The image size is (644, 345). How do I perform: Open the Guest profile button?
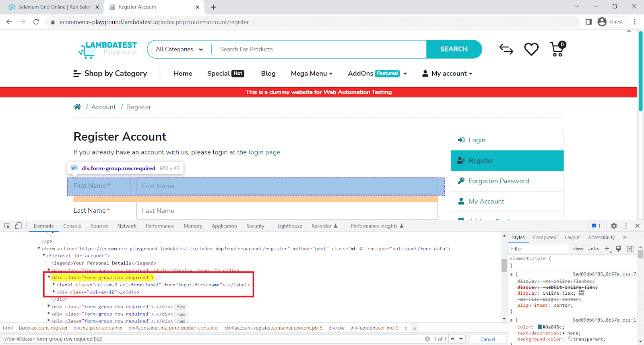[x=611, y=22]
